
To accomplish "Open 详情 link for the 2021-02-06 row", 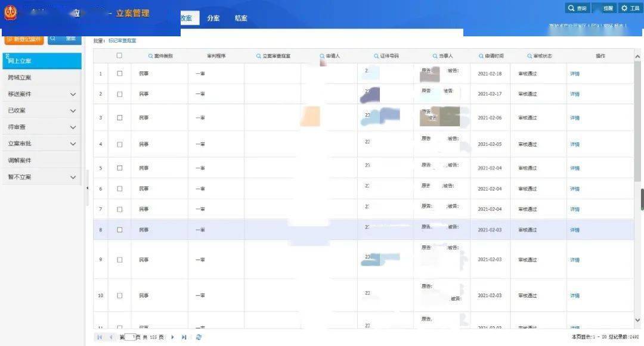I will pos(575,118).
